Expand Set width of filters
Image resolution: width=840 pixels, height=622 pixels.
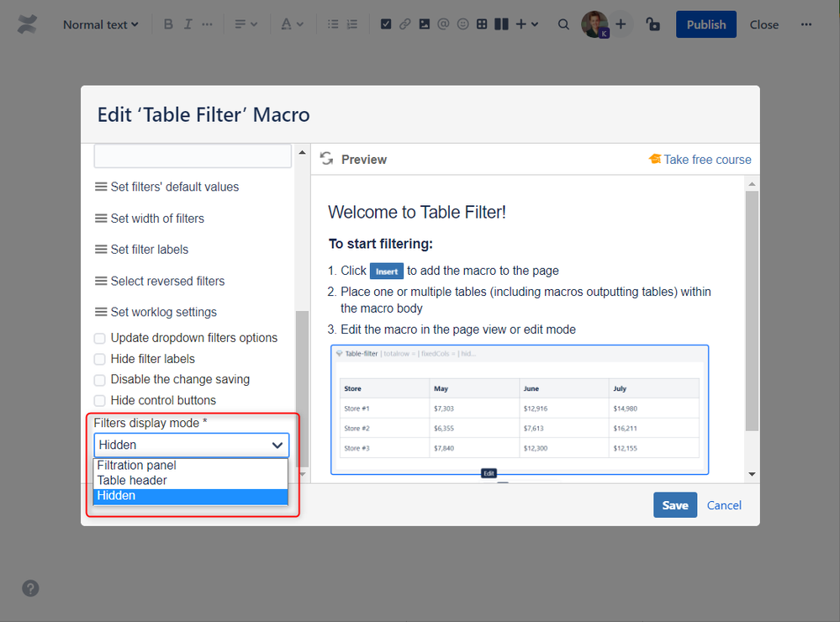(150, 219)
